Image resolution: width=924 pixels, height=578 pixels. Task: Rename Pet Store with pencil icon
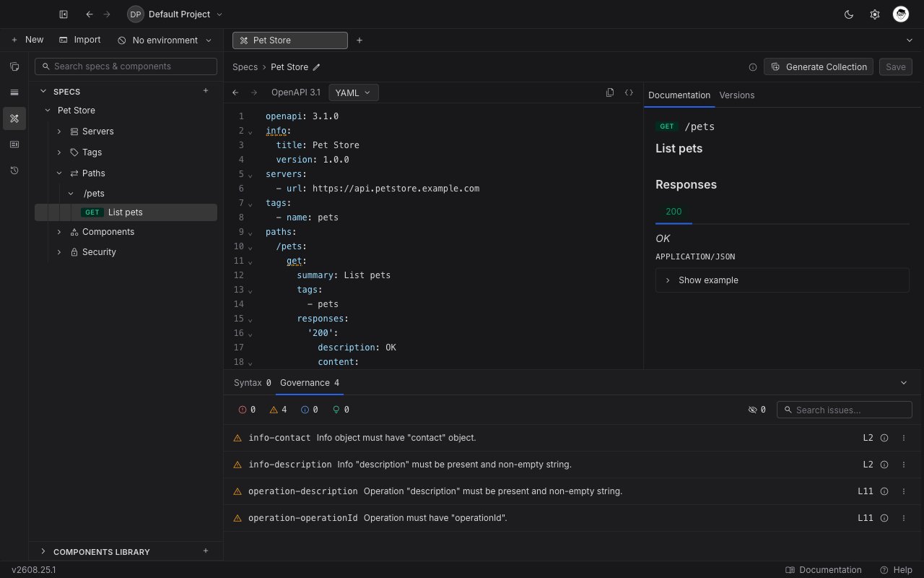(316, 67)
